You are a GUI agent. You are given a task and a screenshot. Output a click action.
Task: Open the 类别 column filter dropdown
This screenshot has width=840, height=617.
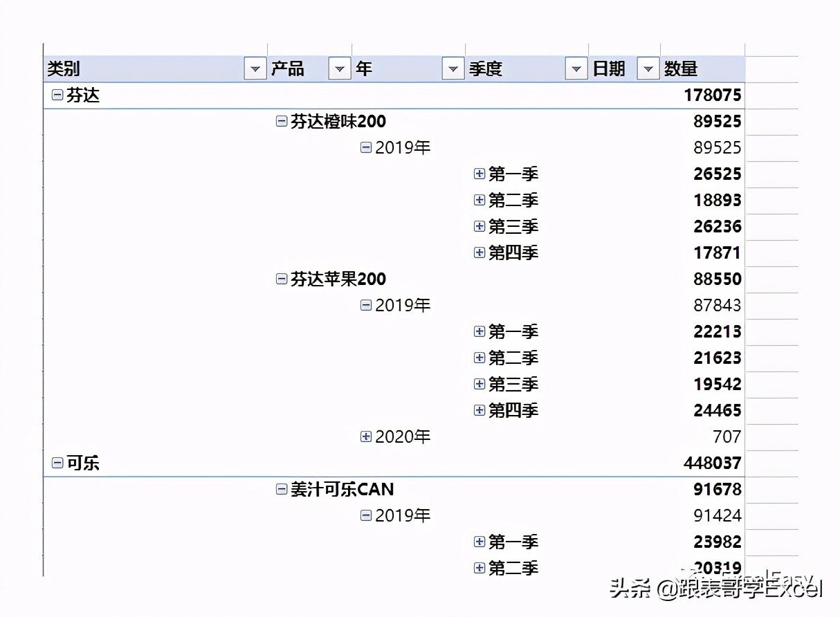coord(255,68)
